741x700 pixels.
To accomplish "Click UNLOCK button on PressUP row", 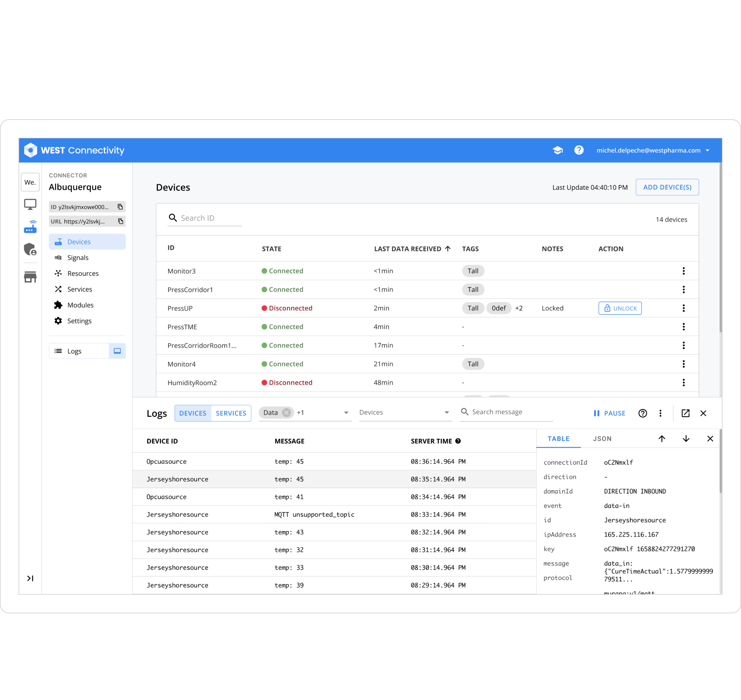I will pyautogui.click(x=619, y=308).
